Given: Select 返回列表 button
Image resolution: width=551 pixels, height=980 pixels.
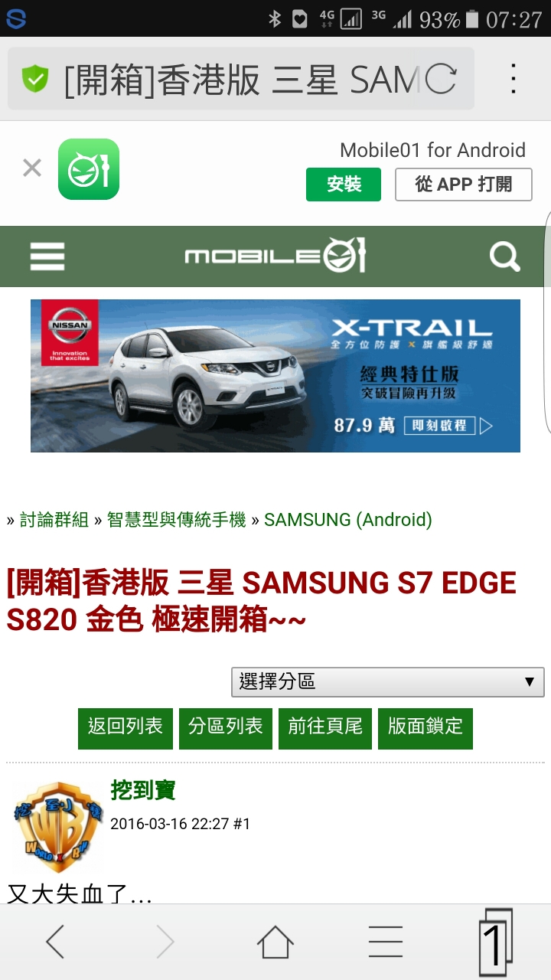Looking at the screenshot, I should 126,728.
